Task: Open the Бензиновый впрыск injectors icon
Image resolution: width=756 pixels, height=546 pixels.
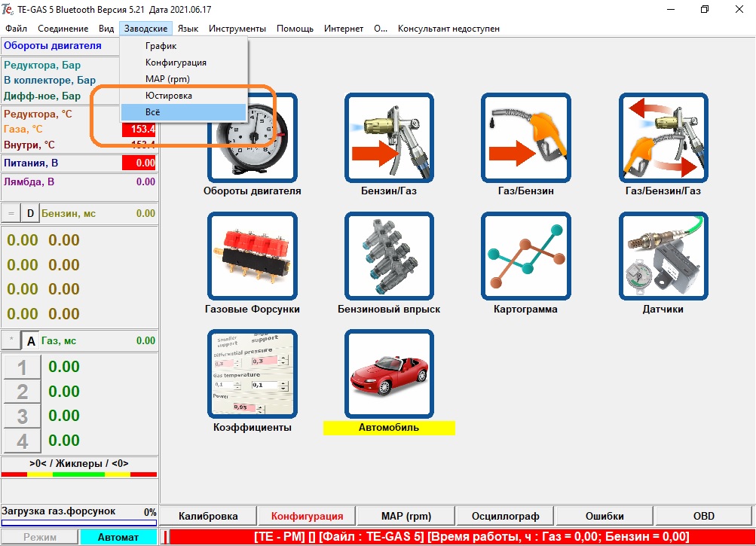Action: tap(389, 256)
